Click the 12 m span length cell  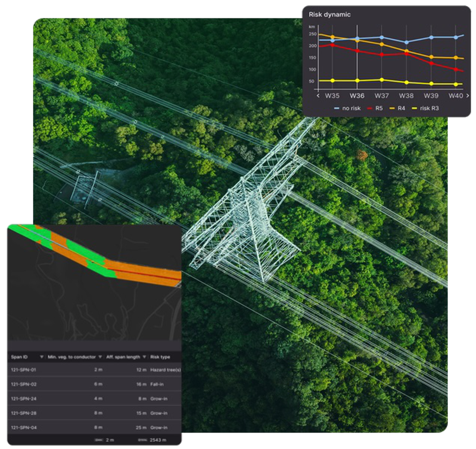point(141,370)
